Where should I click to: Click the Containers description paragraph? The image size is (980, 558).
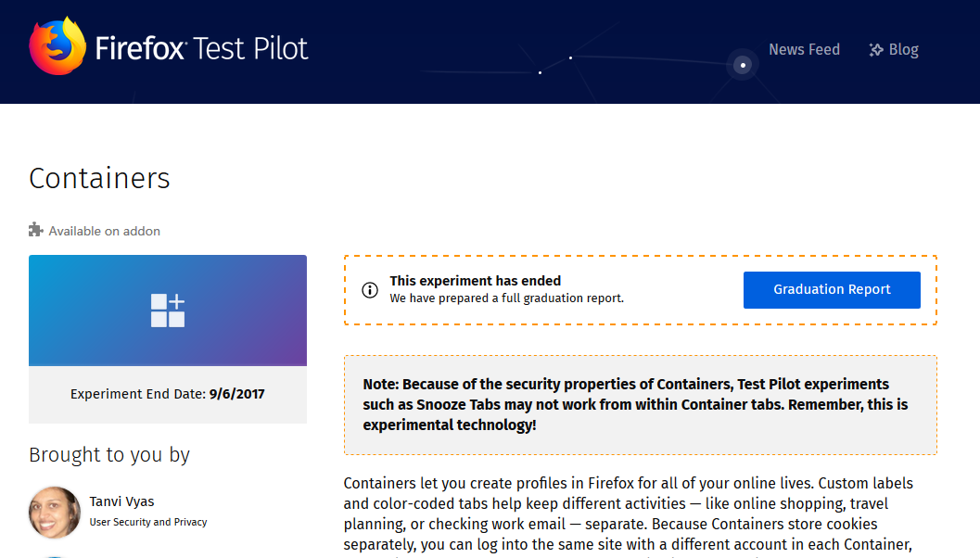click(628, 515)
